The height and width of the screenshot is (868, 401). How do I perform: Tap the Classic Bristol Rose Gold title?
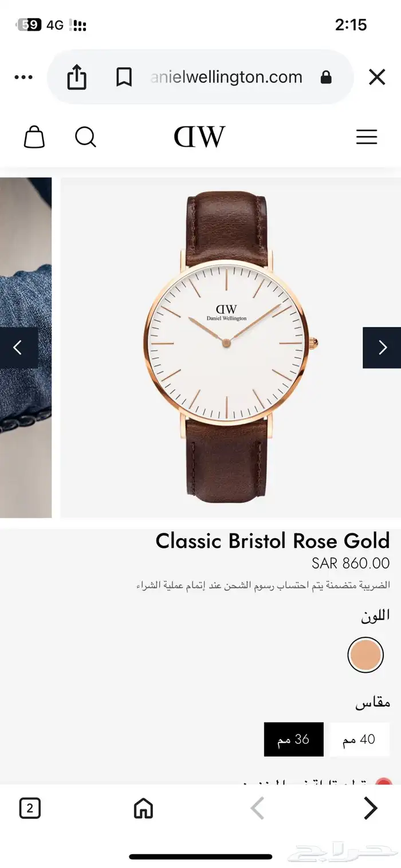273,540
